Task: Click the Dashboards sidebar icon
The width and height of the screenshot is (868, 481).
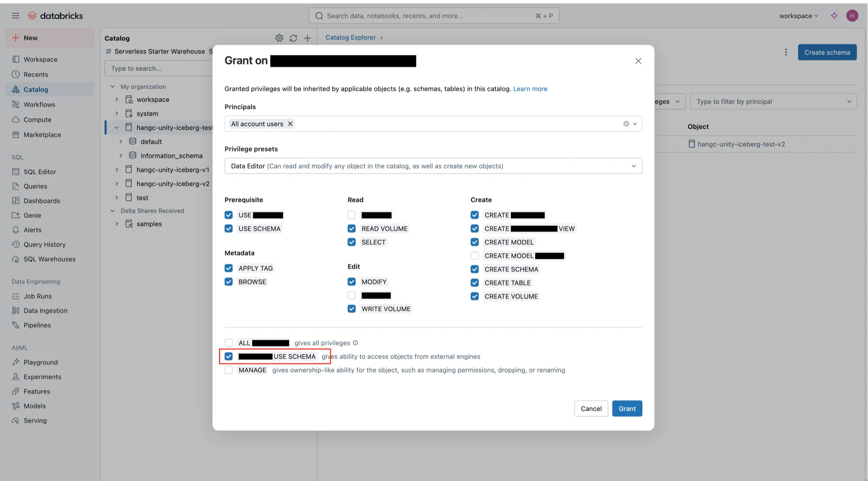Action: point(16,201)
